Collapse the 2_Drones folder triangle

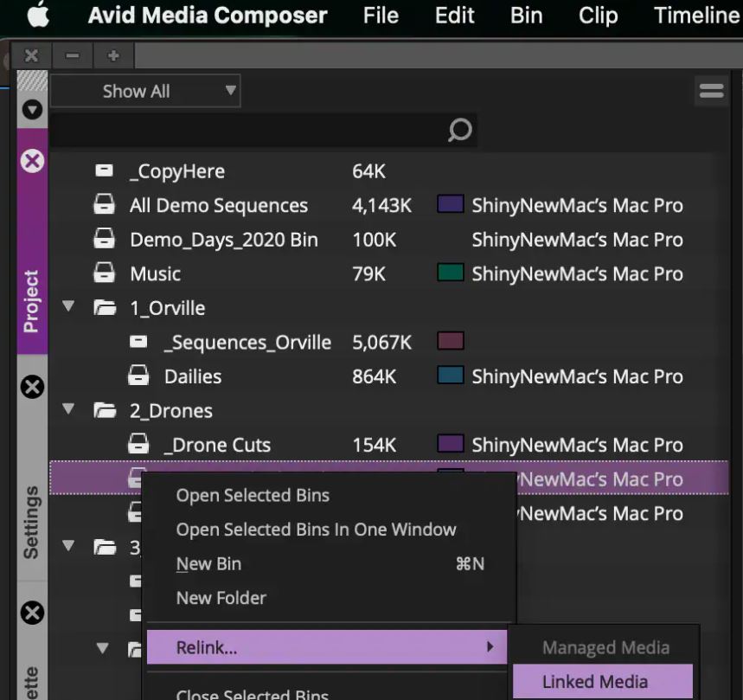click(68, 408)
